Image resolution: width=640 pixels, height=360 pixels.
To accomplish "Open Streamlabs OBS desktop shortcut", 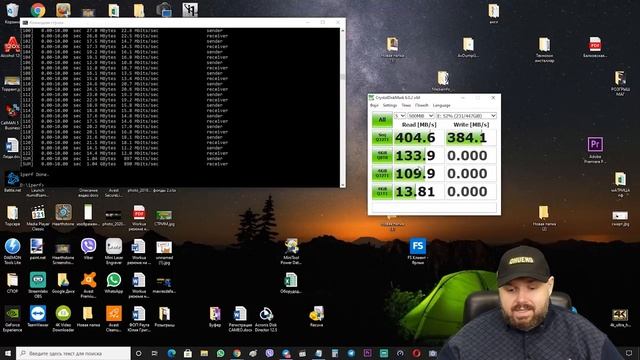I will (38, 285).
